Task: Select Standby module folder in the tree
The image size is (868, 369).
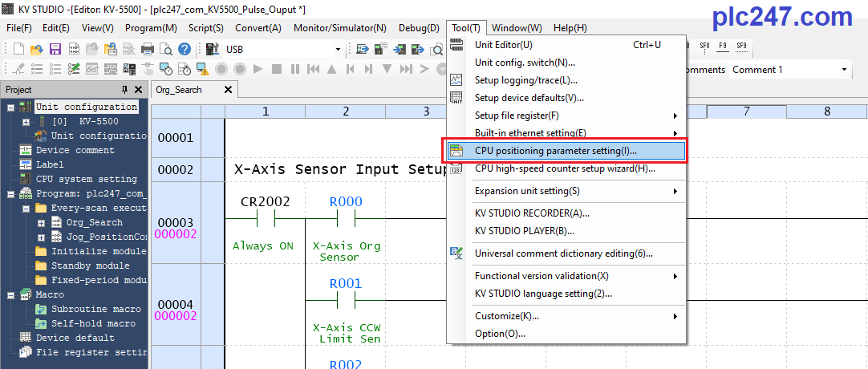Action: (x=90, y=266)
